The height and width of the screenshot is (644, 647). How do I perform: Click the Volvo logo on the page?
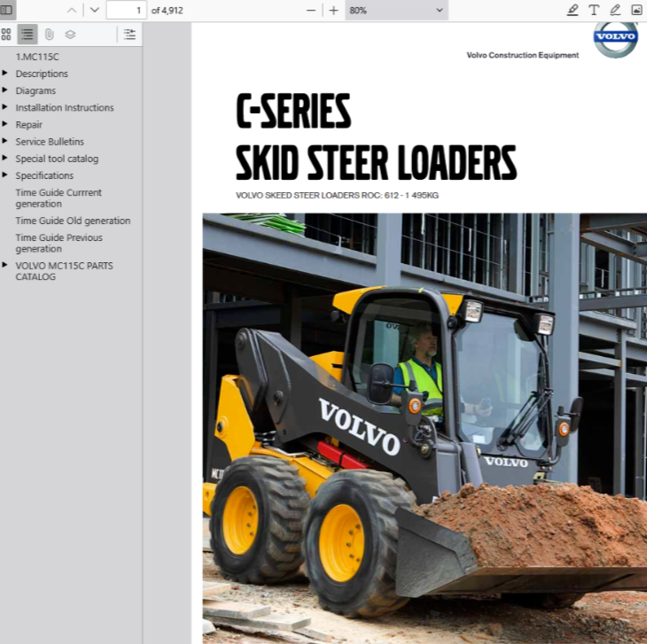pyautogui.click(x=616, y=38)
